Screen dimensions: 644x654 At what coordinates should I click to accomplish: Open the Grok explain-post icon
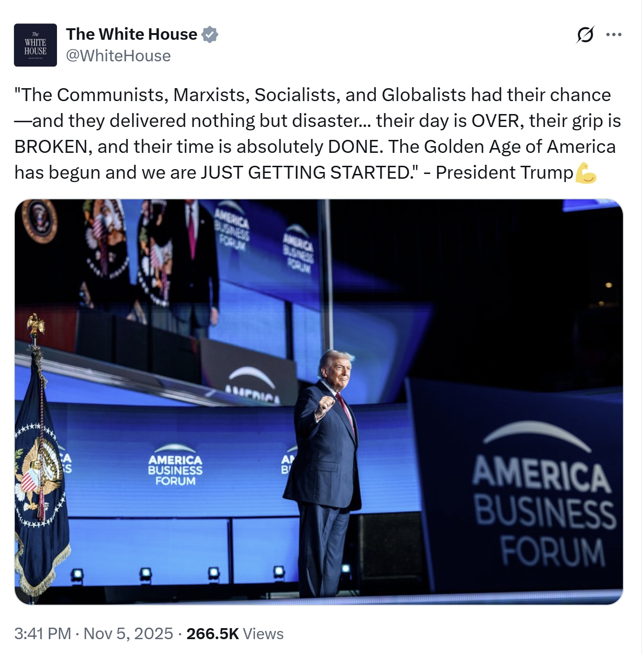point(585,34)
